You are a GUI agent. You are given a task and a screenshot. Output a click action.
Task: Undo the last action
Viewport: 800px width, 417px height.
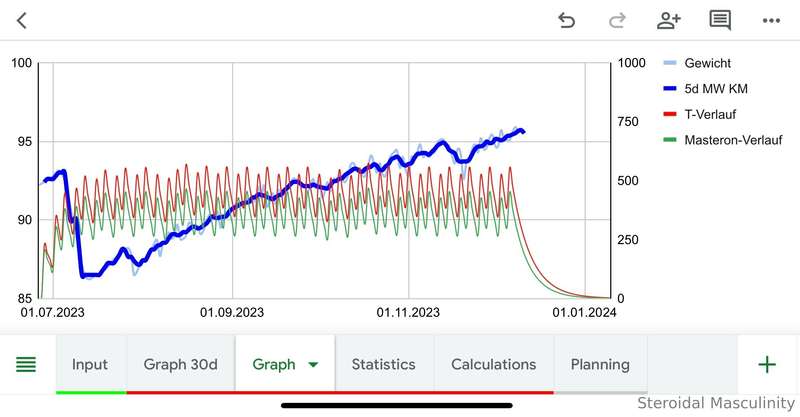tap(566, 21)
